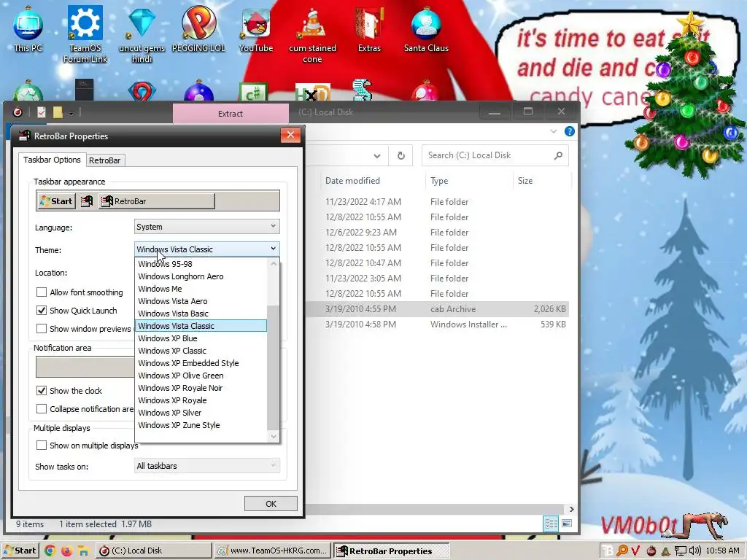Click the taskbar clock showing 10:58 AM

pyautogui.click(x=722, y=551)
